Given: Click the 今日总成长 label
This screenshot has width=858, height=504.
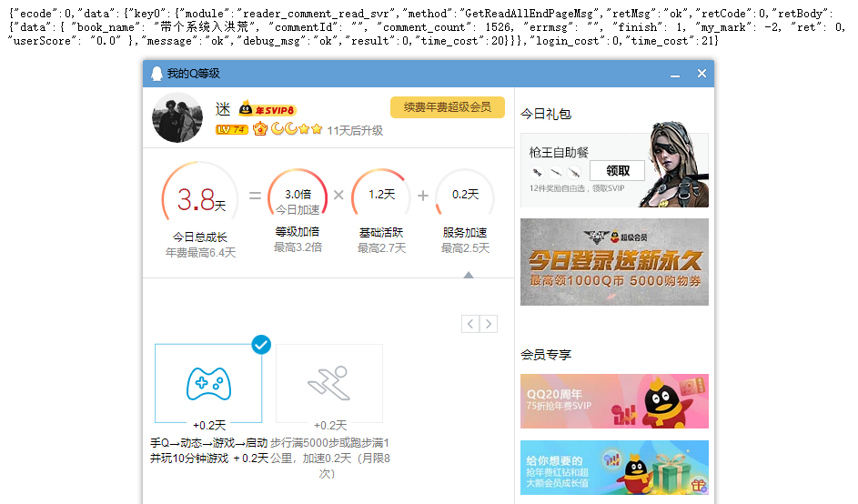Looking at the screenshot, I should tap(200, 237).
